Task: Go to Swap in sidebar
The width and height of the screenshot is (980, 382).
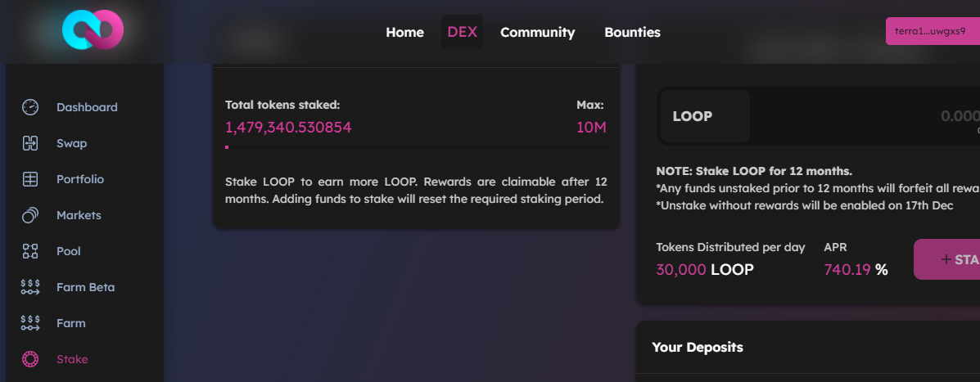Action: 72,144
